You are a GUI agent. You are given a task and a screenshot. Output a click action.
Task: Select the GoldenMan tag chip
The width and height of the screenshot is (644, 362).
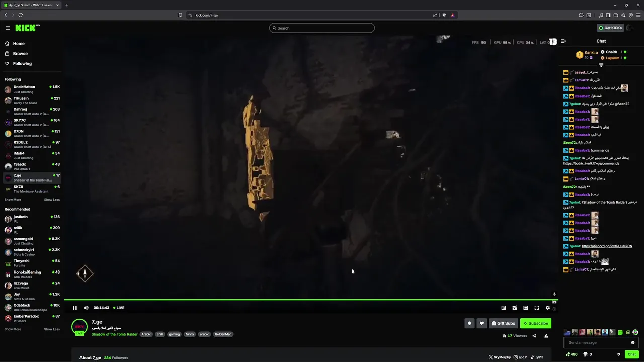click(x=223, y=334)
